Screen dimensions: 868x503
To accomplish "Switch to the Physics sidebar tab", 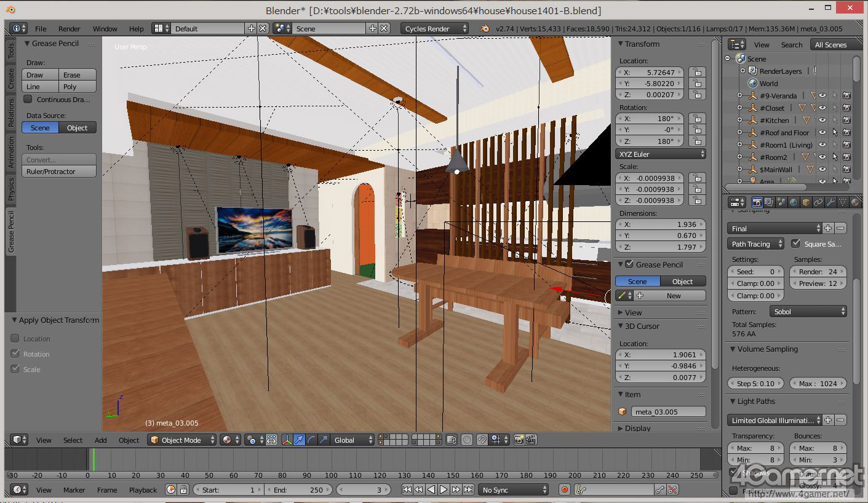I will pyautogui.click(x=10, y=189).
